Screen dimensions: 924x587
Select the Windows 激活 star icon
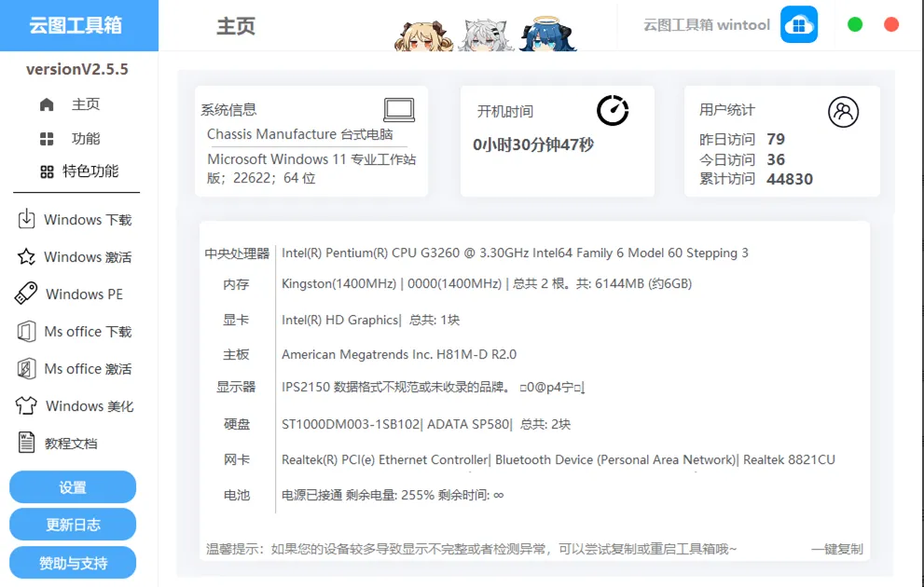pyautogui.click(x=27, y=257)
